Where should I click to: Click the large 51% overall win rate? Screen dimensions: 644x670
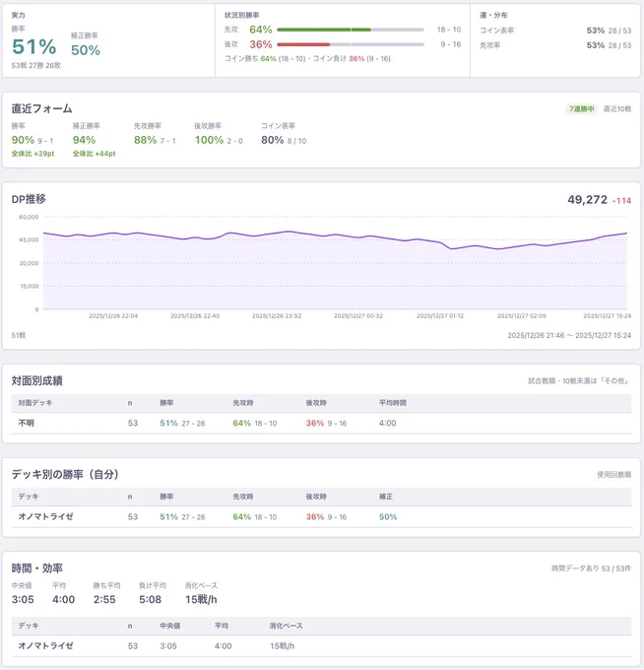pyautogui.click(x=34, y=46)
